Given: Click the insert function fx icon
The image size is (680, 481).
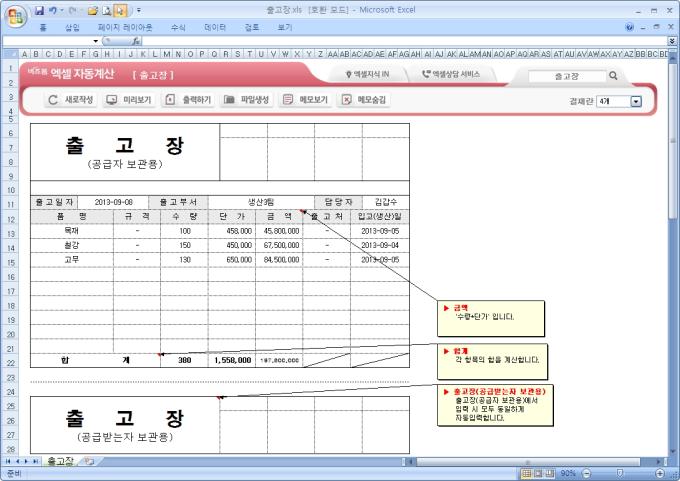Looking at the screenshot, I should [136, 41].
